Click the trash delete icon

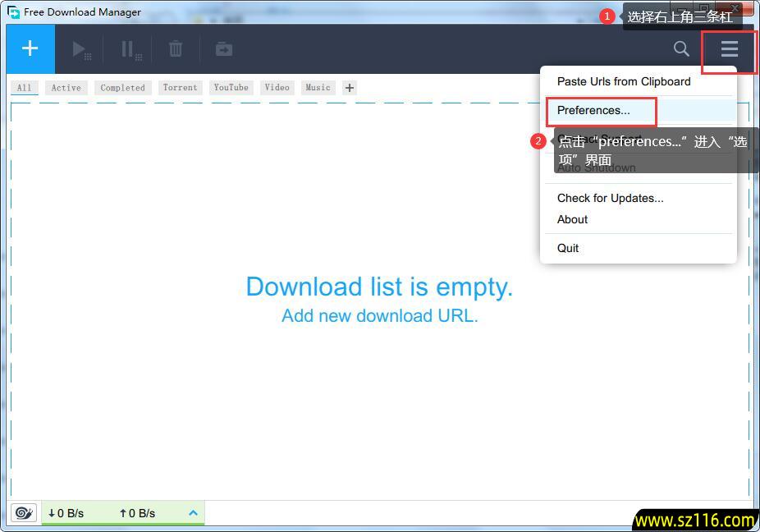pyautogui.click(x=176, y=49)
